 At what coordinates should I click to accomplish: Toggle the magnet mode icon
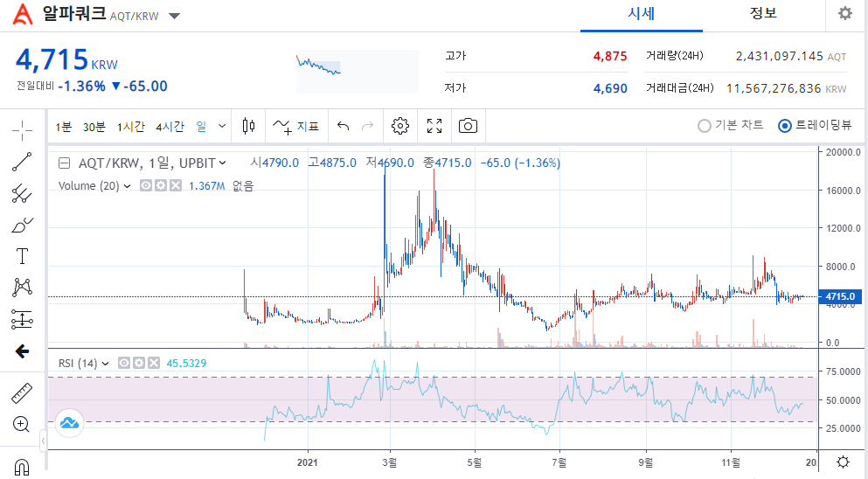coord(22,468)
